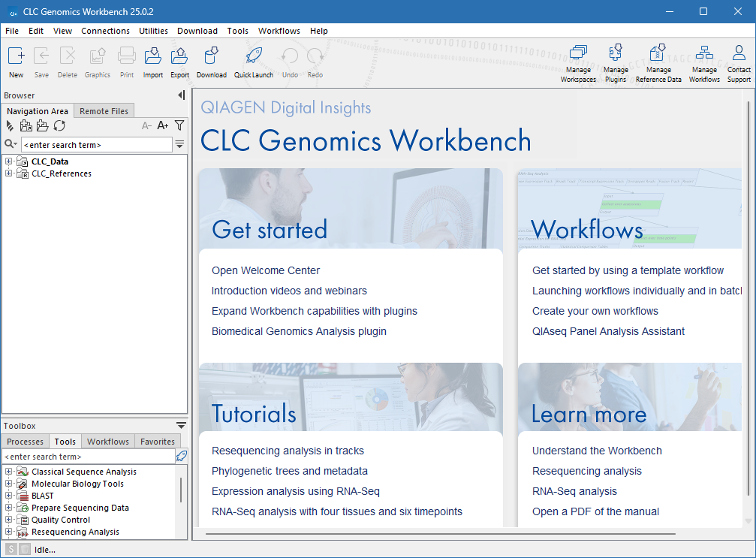The width and height of the screenshot is (756, 558).
Task: Expand Classical Sequence Analysis folder
Action: (x=8, y=471)
